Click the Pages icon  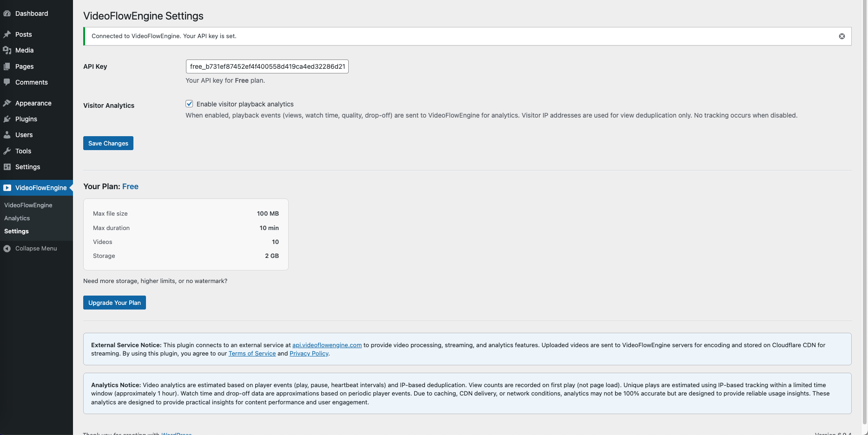tap(7, 66)
